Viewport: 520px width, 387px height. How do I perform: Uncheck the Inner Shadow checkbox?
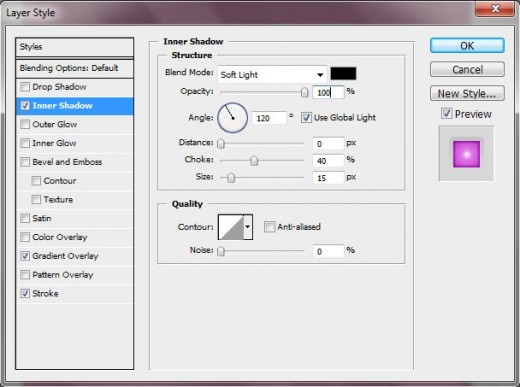[x=25, y=106]
